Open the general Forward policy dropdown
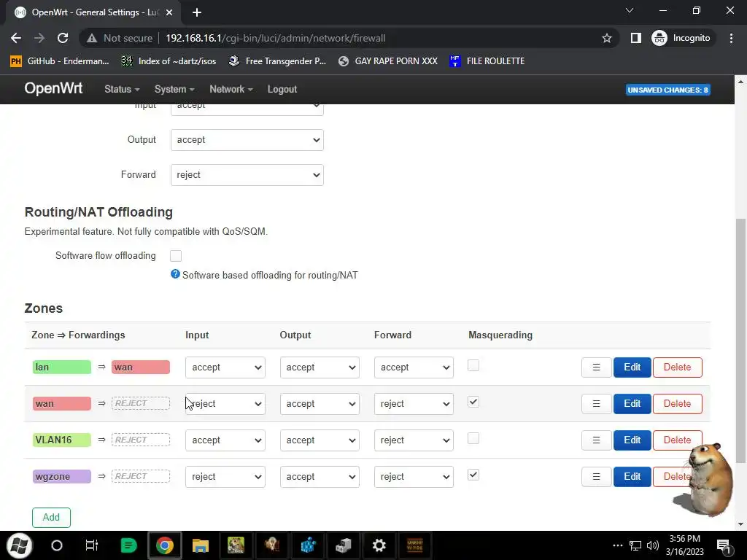The width and height of the screenshot is (747, 560). pos(247,175)
